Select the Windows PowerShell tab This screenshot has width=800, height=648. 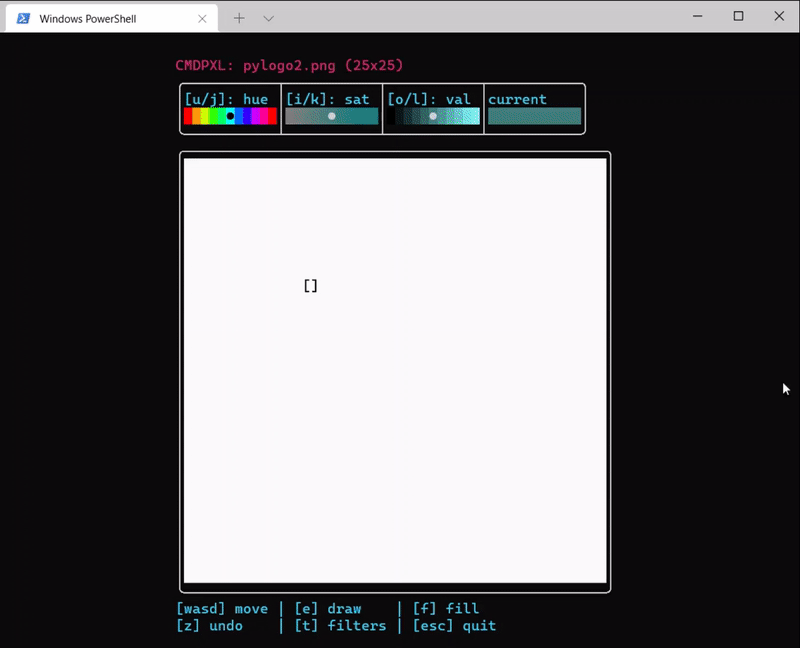(x=110, y=17)
